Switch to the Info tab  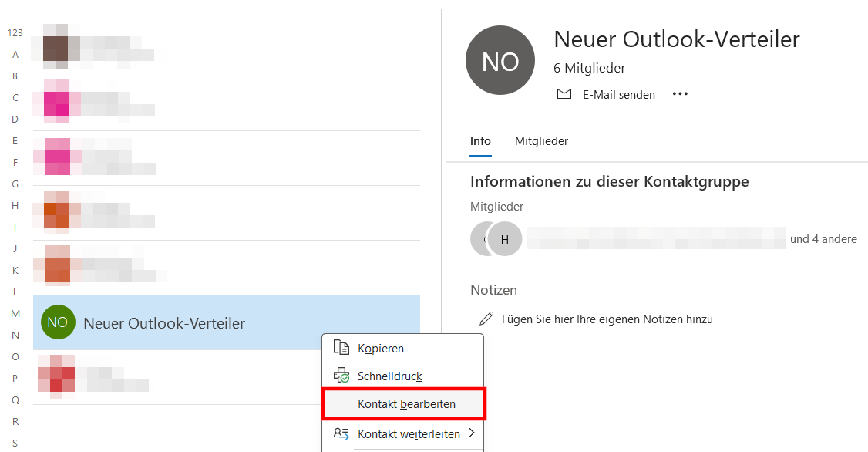pyautogui.click(x=480, y=141)
